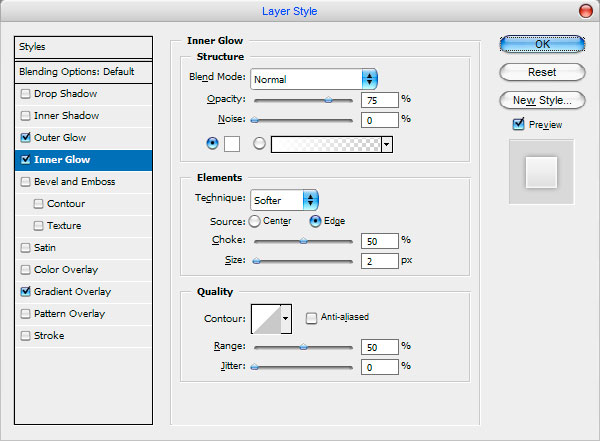600x441 pixels.
Task: Close the Layer Style dialog
Action: 585,11
